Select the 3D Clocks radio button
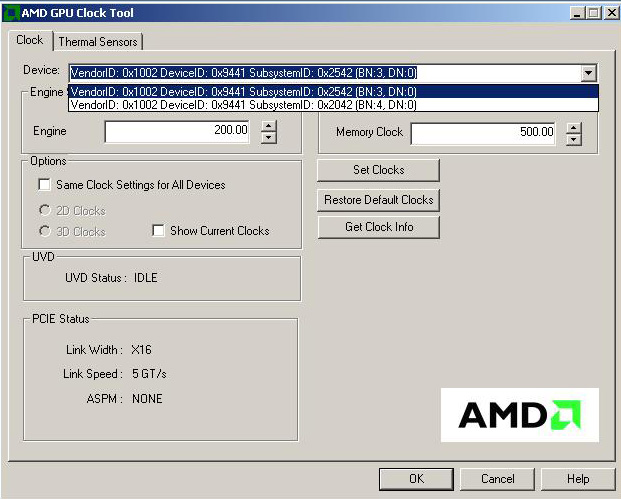This screenshot has height=499, width=621. coord(44,231)
